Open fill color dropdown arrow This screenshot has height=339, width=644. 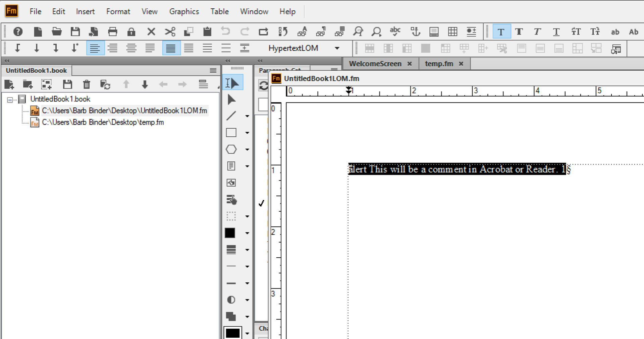[247, 233]
